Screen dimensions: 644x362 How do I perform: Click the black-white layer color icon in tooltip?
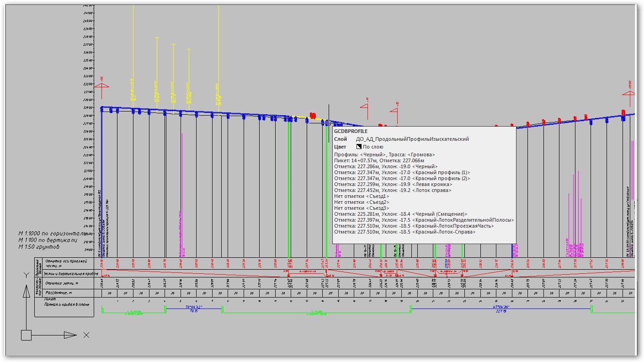click(359, 147)
